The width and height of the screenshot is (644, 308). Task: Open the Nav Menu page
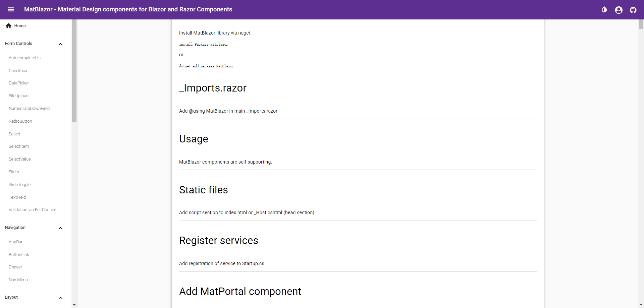pyautogui.click(x=18, y=280)
